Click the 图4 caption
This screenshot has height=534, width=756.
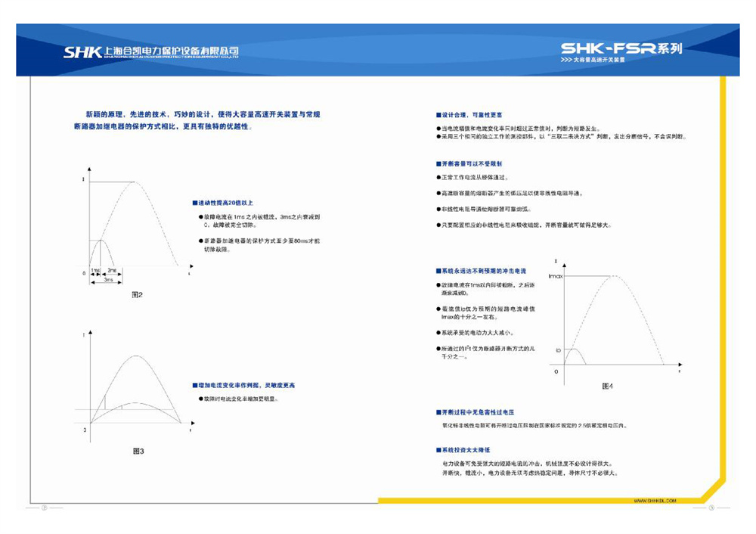click(608, 386)
